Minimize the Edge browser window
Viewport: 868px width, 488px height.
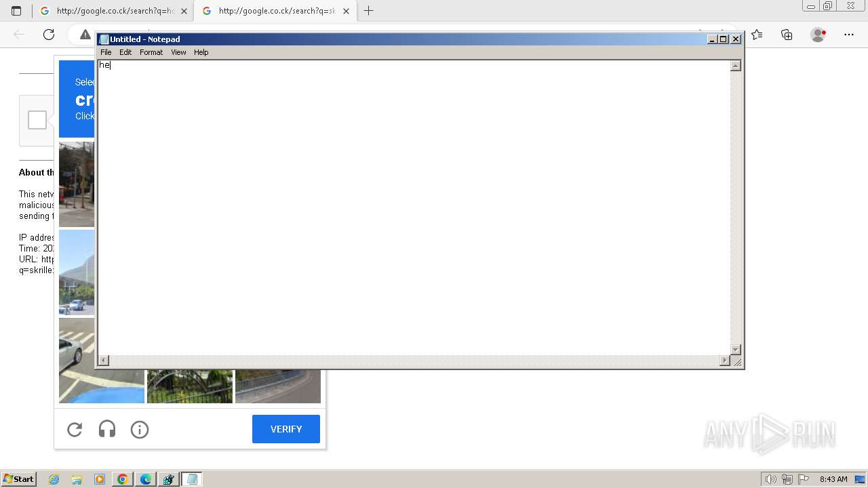[810, 6]
